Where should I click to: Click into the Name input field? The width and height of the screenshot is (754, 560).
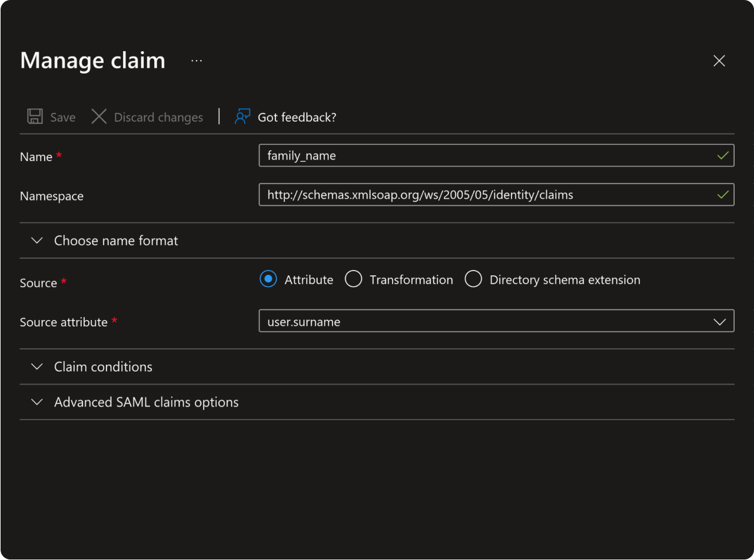click(x=496, y=156)
